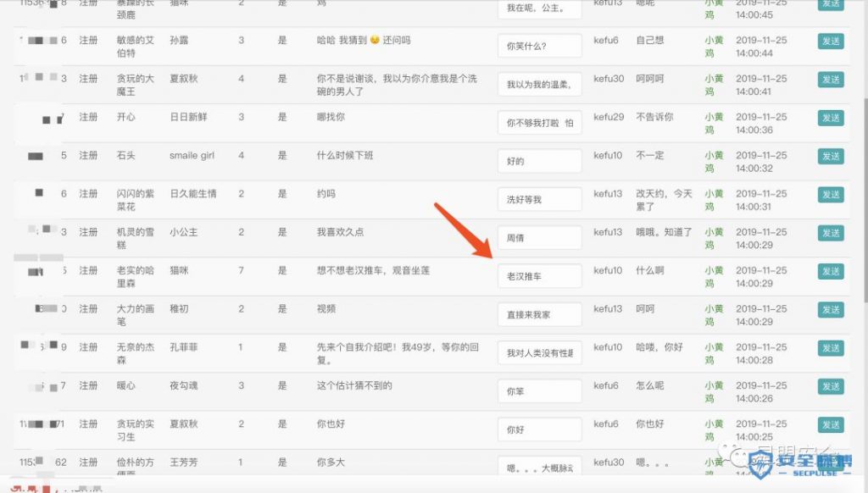Click message text 哪找你
Screen dimensions: 868x493
331,117
